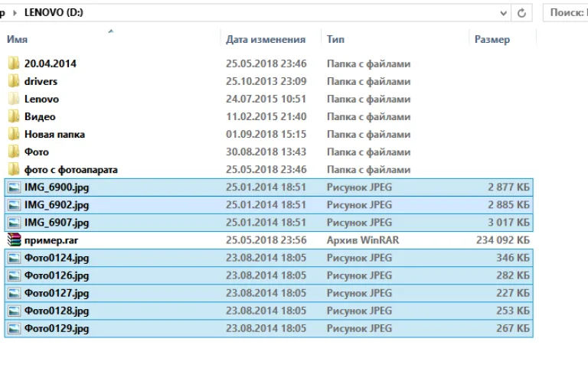The image size is (588, 368).
Task: Toggle sort direction arrow above Имя column
Action: pyautogui.click(x=110, y=31)
